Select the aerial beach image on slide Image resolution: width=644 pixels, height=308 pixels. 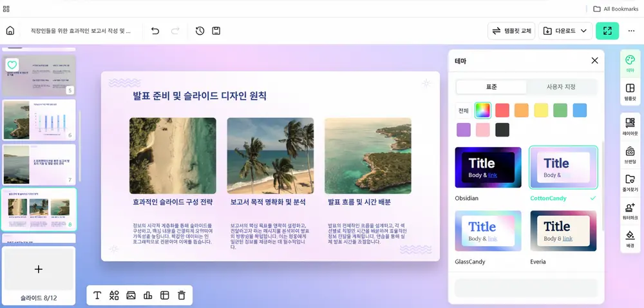pos(173,156)
